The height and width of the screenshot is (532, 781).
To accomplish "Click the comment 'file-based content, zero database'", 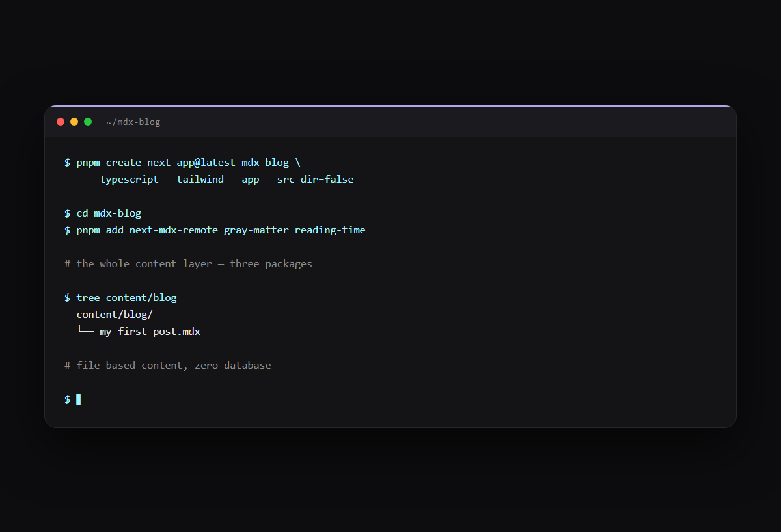I will pos(168,365).
